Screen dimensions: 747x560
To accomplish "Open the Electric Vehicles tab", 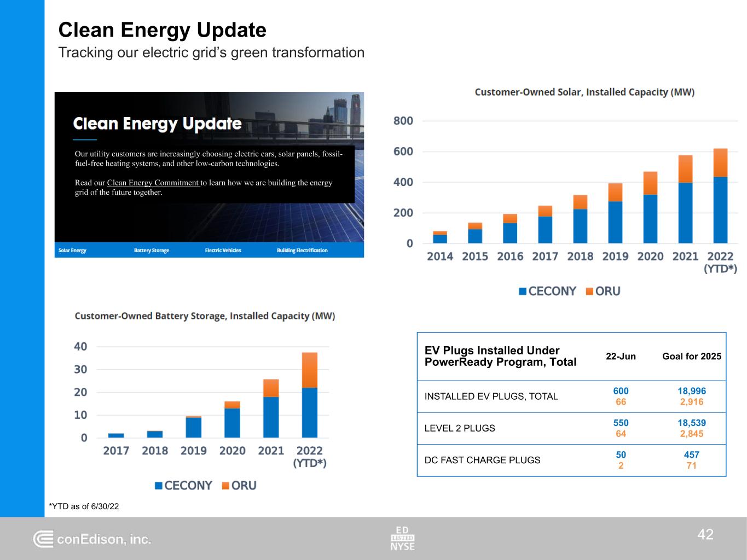I will coord(223,250).
